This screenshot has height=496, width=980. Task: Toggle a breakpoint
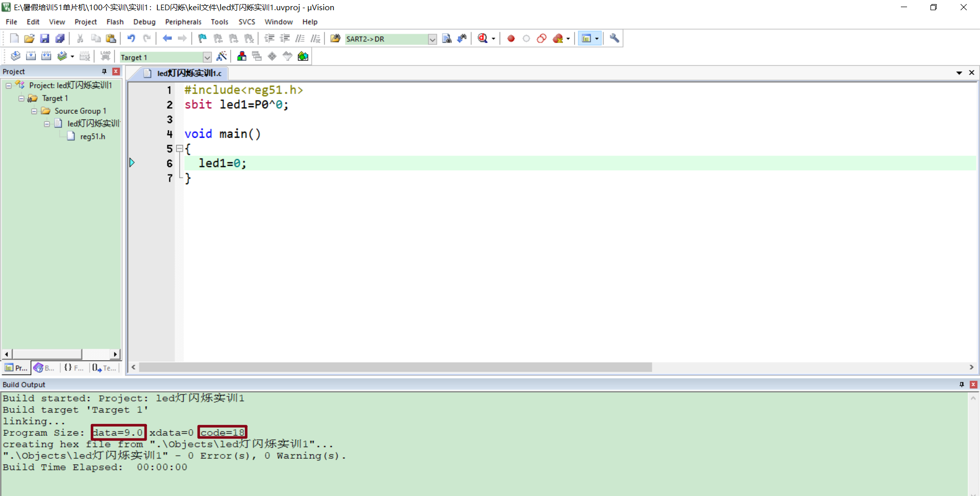coord(510,38)
